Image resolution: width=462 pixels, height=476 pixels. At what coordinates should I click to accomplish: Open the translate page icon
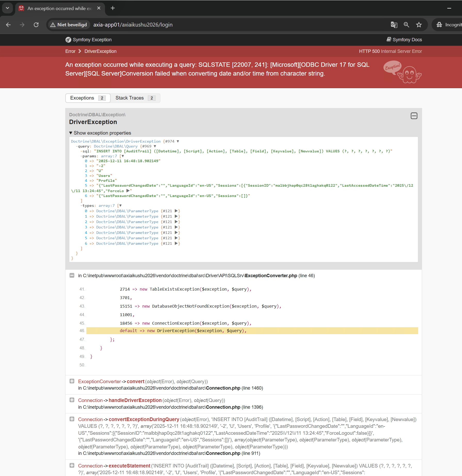tap(394, 25)
